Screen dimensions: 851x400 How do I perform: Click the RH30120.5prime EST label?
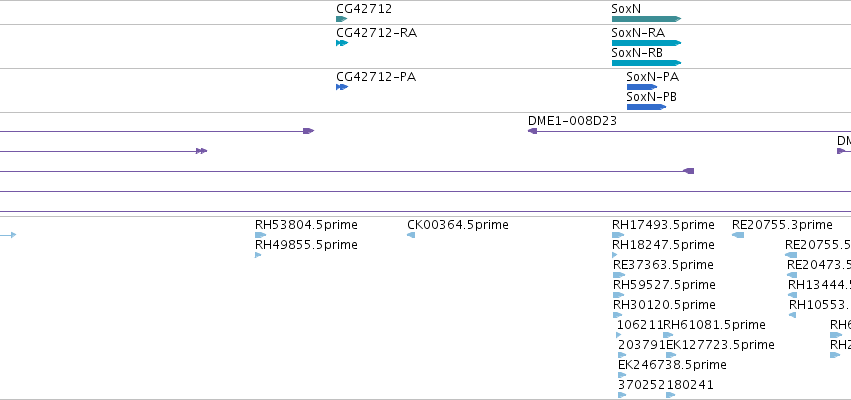point(664,305)
